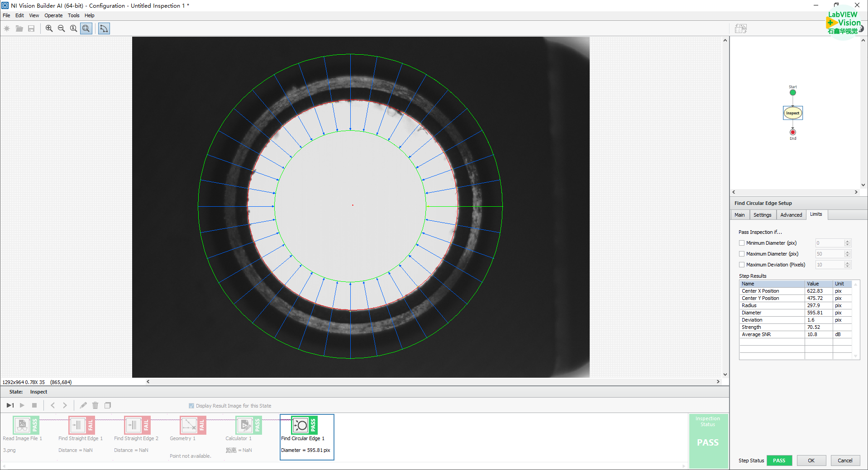868x470 pixels.
Task: Enable the Maximum Diameter (pix) checkbox
Action: point(742,254)
